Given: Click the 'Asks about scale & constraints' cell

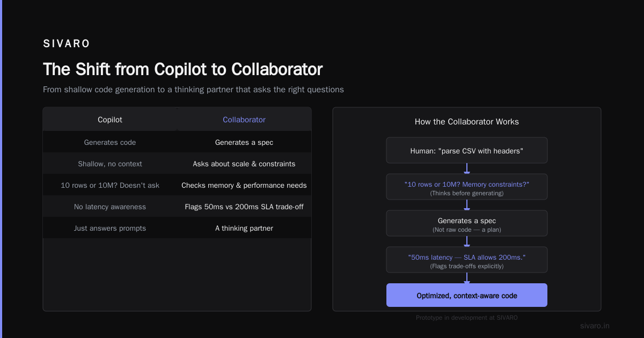Looking at the screenshot, I should pyautogui.click(x=244, y=164).
